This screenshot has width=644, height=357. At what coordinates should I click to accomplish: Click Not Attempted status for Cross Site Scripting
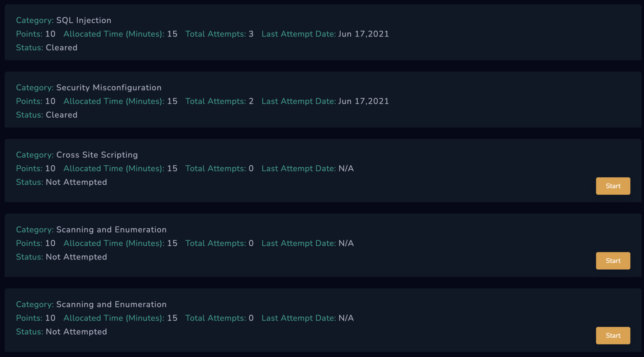click(76, 182)
